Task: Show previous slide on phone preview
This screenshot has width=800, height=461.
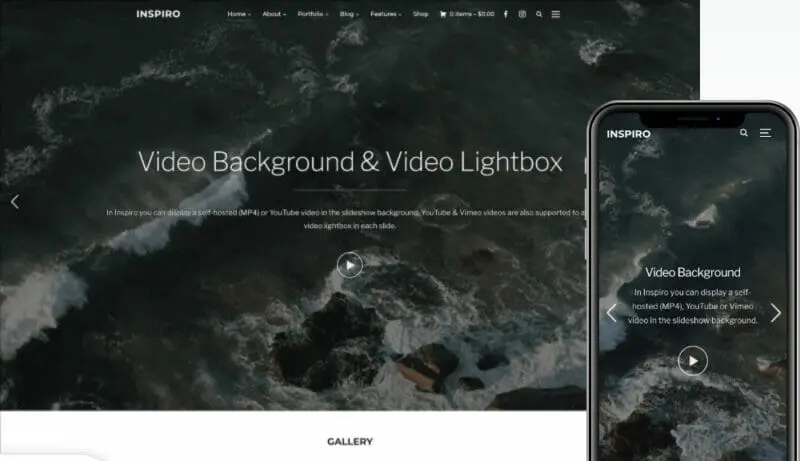Action: (611, 313)
